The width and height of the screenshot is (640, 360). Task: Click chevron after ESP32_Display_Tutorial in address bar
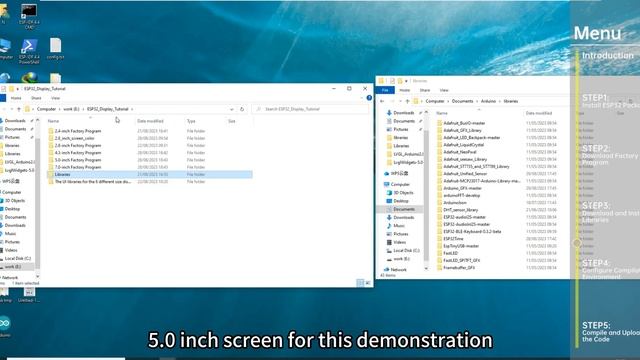pyautogui.click(x=132, y=109)
